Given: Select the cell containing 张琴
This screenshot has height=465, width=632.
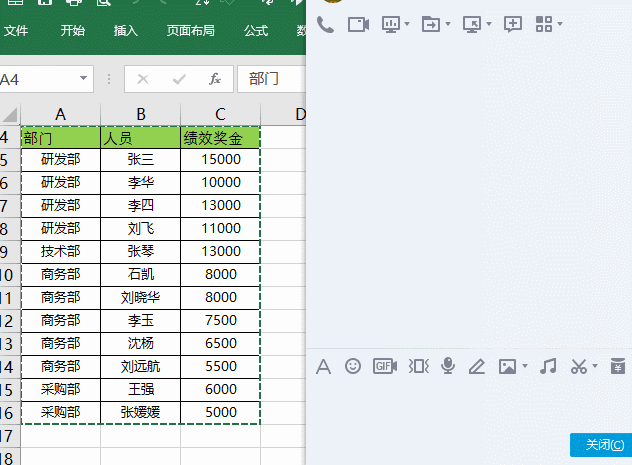Looking at the screenshot, I should click(x=141, y=252).
